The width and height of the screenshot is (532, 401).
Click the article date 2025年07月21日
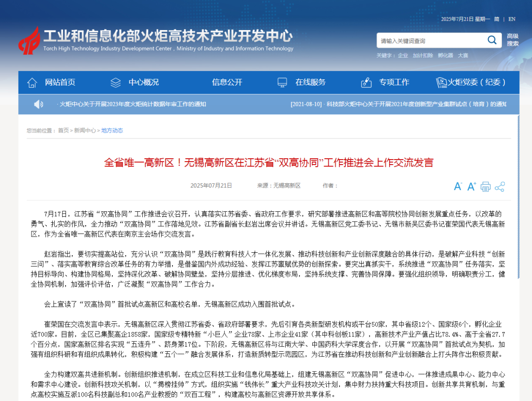(x=211, y=186)
